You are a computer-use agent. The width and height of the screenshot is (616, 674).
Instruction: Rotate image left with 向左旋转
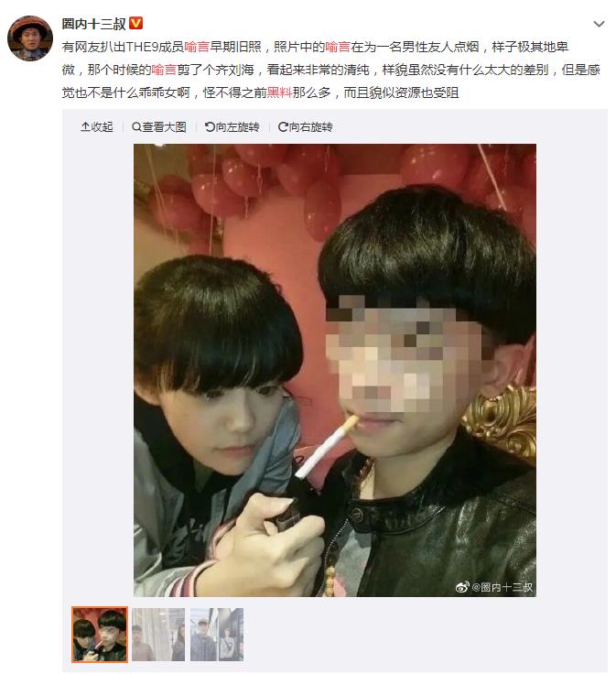pyautogui.click(x=232, y=126)
